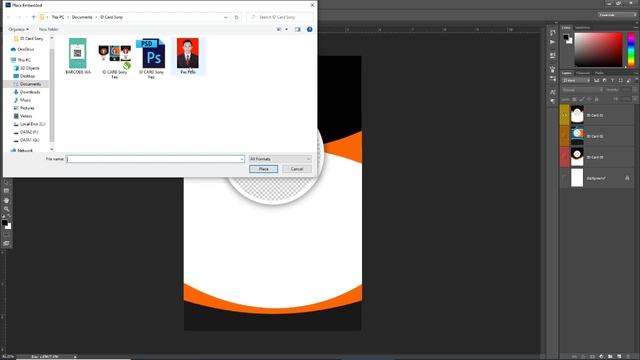Image resolution: width=640 pixels, height=360 pixels.
Task: Select the Pas Foto image file
Action: tap(188, 56)
